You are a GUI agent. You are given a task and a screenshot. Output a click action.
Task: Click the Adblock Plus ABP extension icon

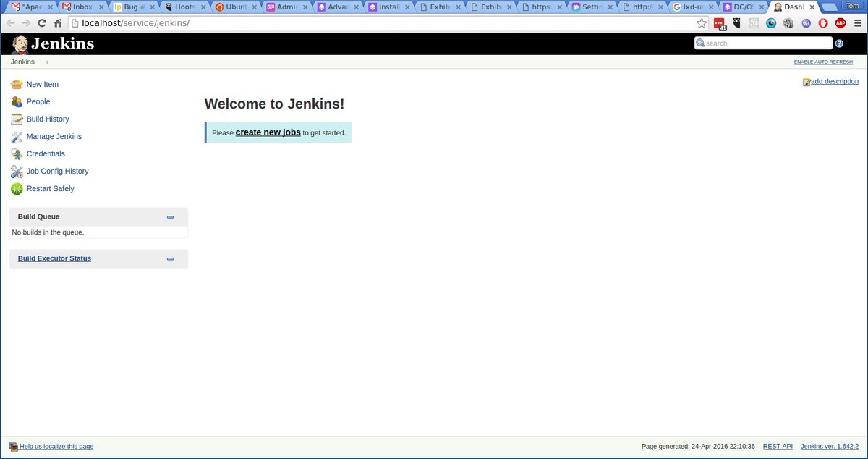pos(841,23)
